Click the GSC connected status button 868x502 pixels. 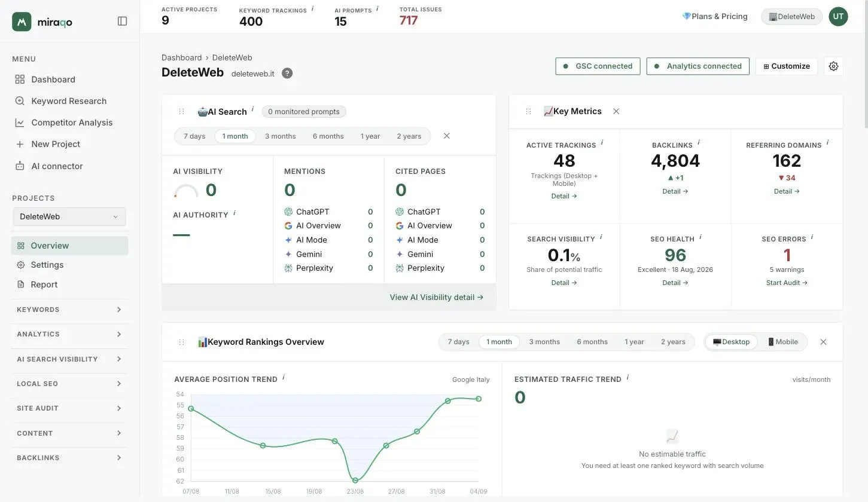tap(598, 66)
